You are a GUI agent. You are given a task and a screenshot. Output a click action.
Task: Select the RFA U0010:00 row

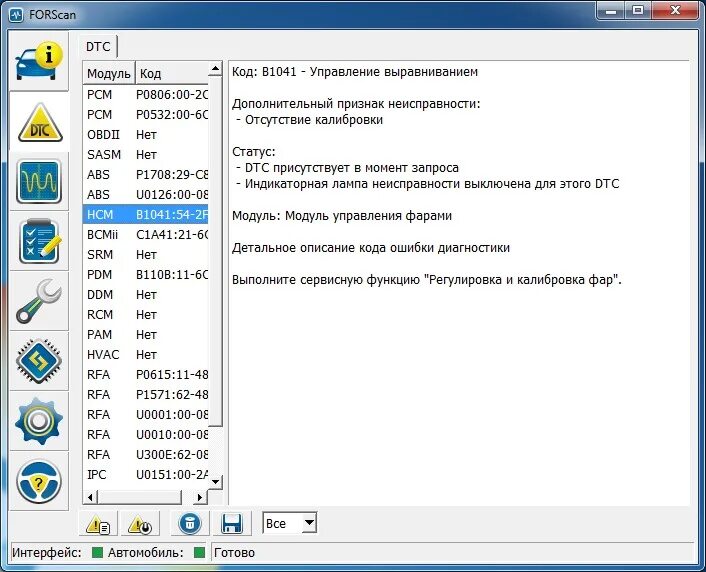click(146, 434)
